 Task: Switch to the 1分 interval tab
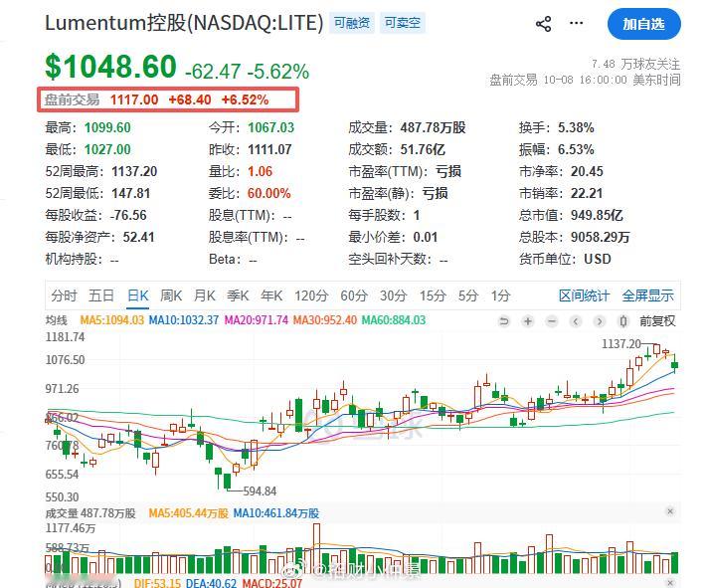[x=501, y=295]
